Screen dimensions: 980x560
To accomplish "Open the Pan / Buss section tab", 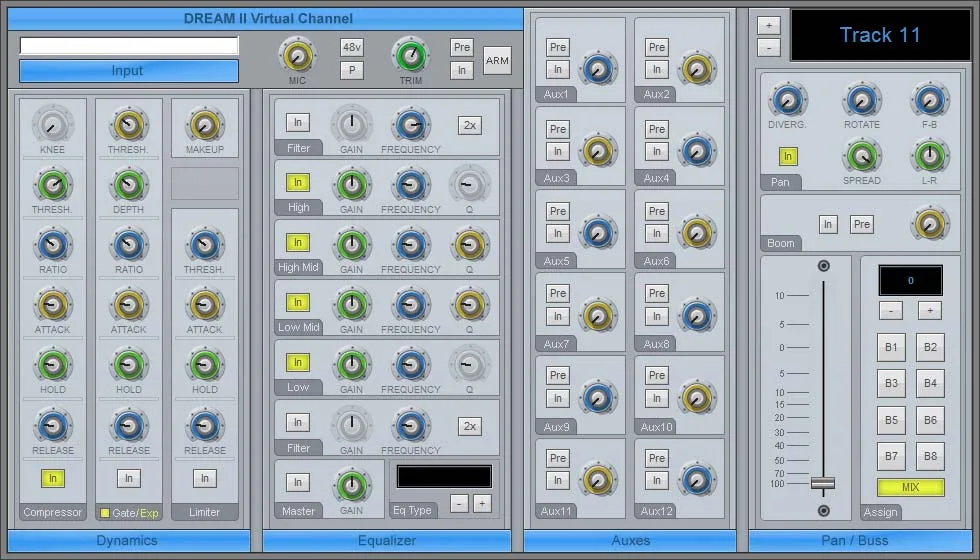I will [860, 541].
